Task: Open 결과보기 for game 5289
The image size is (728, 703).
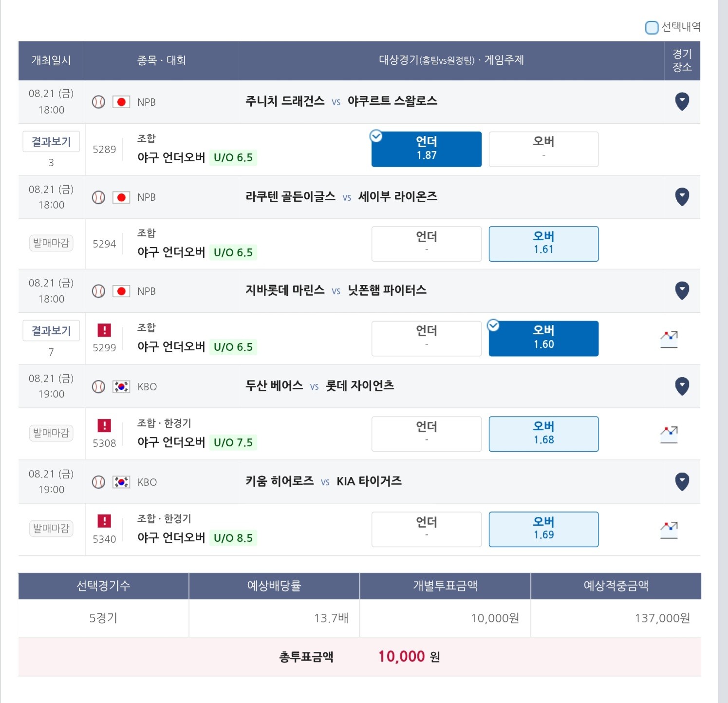Action: pyautogui.click(x=51, y=142)
